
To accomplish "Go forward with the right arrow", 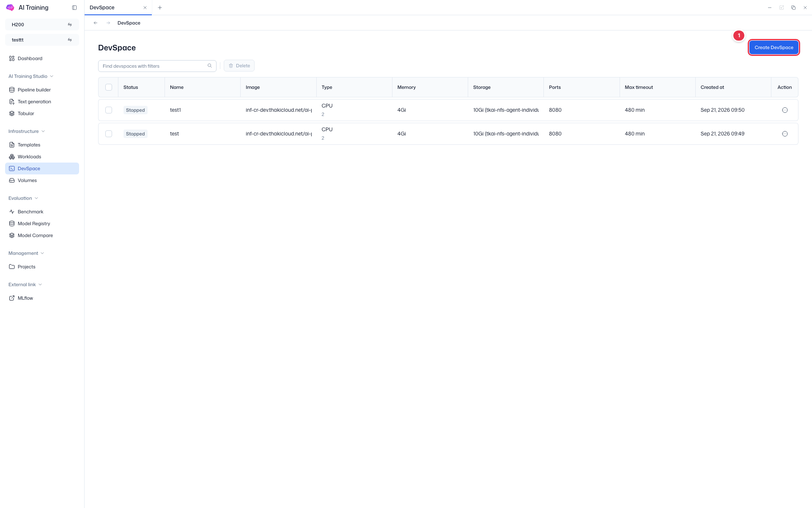I will [108, 23].
